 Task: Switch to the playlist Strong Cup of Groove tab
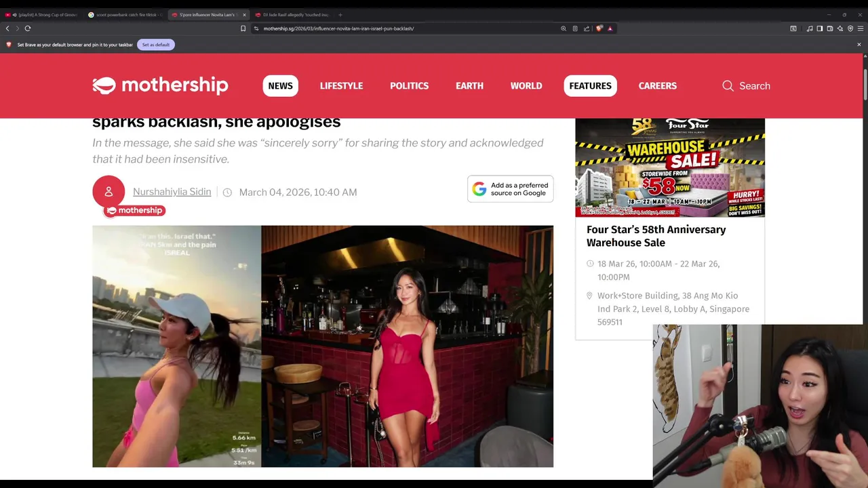point(41,14)
